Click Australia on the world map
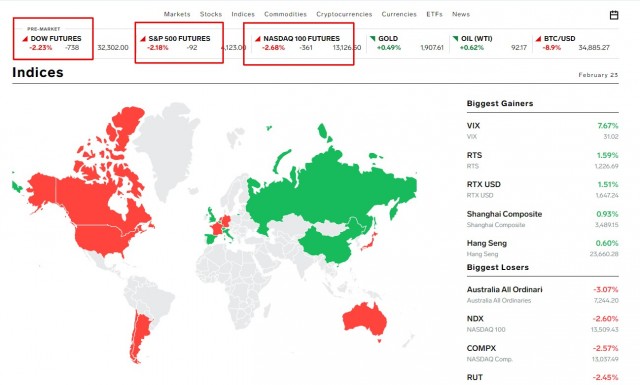The image size is (640, 385). click(x=363, y=320)
